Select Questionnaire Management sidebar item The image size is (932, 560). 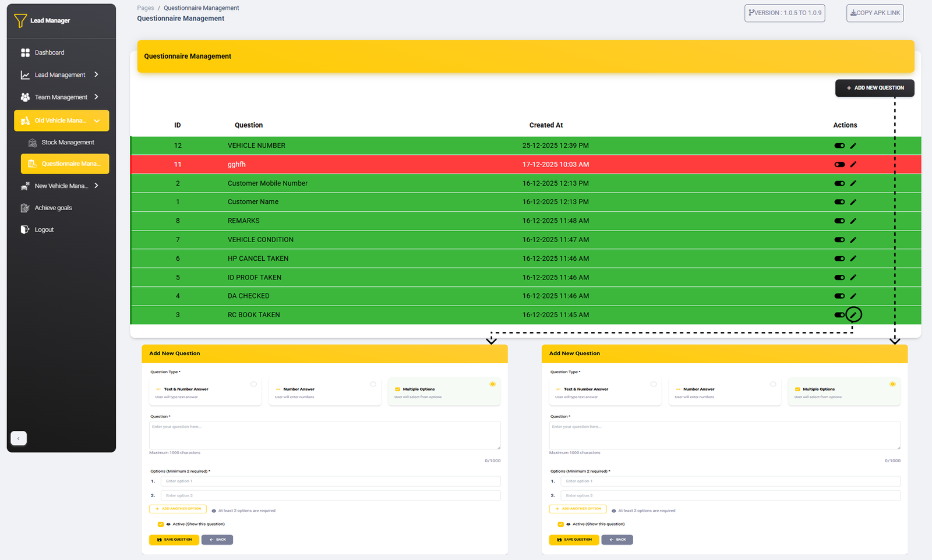click(65, 164)
